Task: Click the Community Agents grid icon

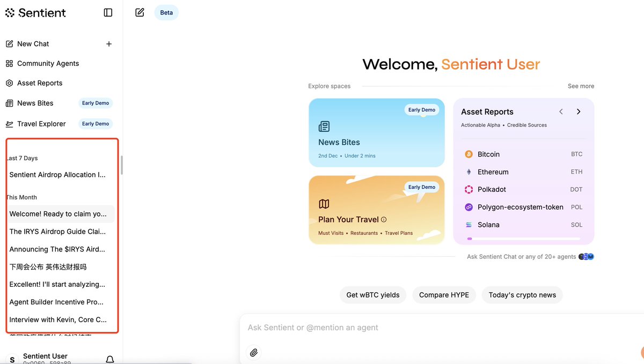Action: click(x=9, y=63)
